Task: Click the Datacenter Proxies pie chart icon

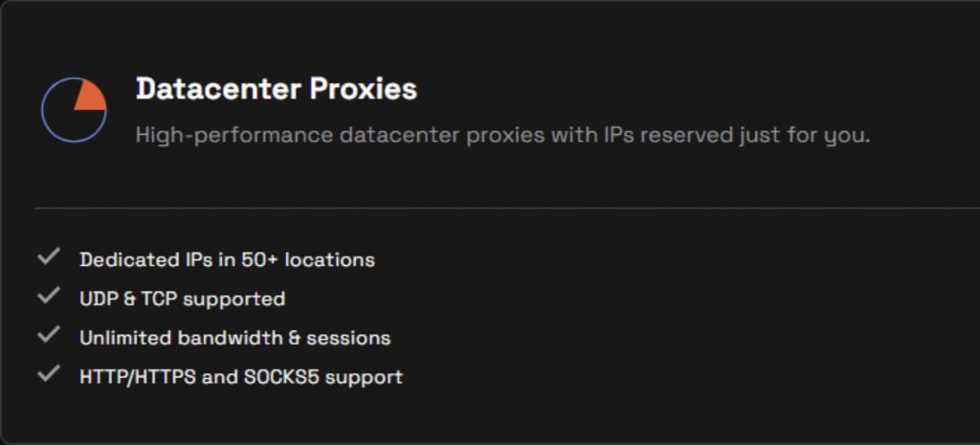Action: pyautogui.click(x=74, y=111)
